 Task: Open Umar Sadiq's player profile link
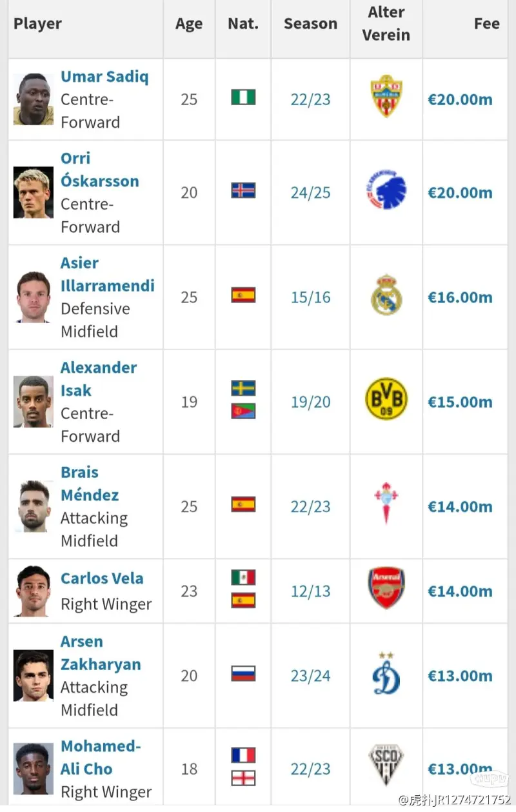[104, 76]
